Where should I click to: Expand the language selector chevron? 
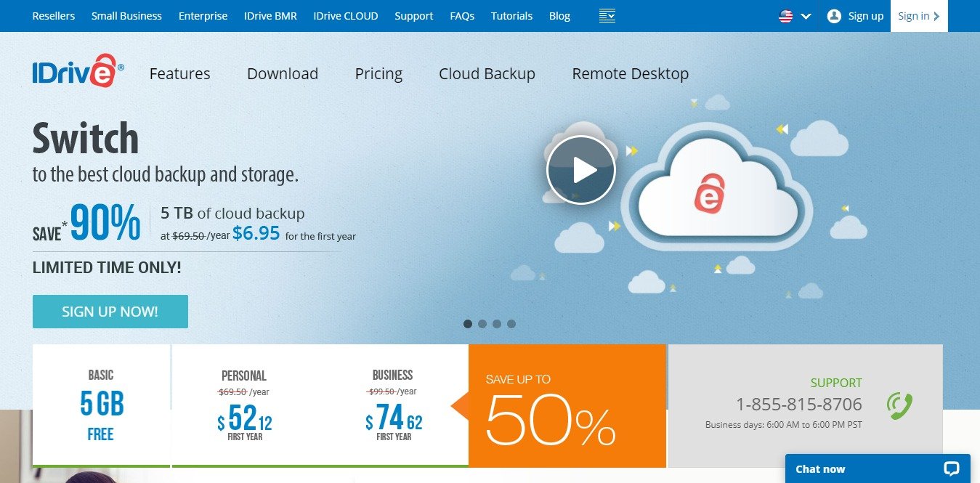click(x=806, y=16)
